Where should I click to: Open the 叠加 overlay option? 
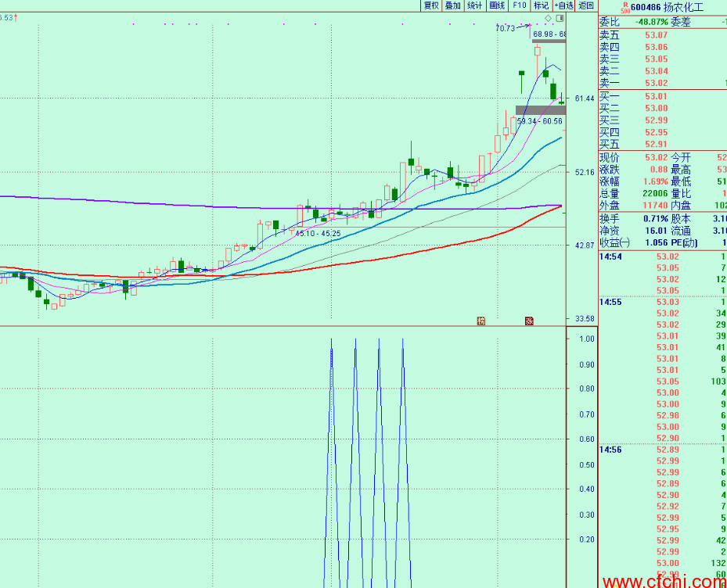(453, 5)
